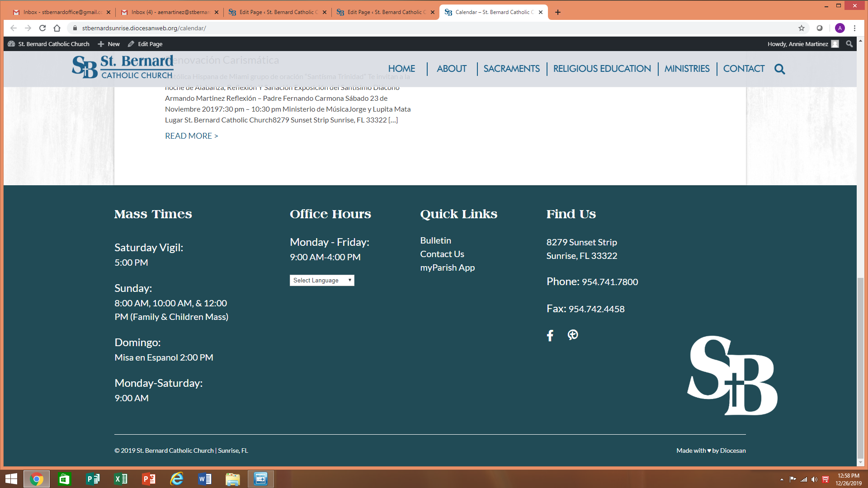
Task: Launch Internet Explorer from taskbar
Action: 176,479
